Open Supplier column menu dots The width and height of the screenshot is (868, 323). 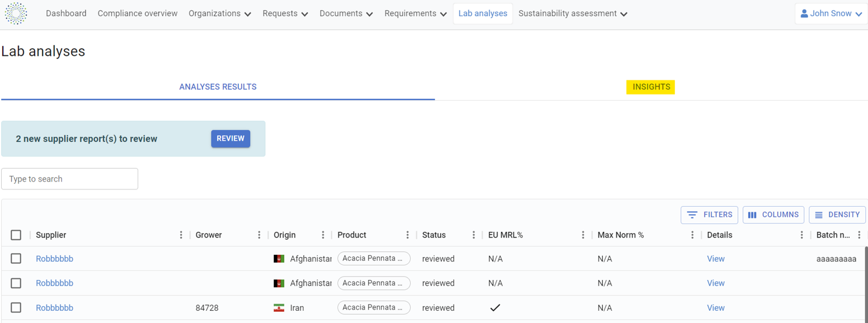(181, 235)
